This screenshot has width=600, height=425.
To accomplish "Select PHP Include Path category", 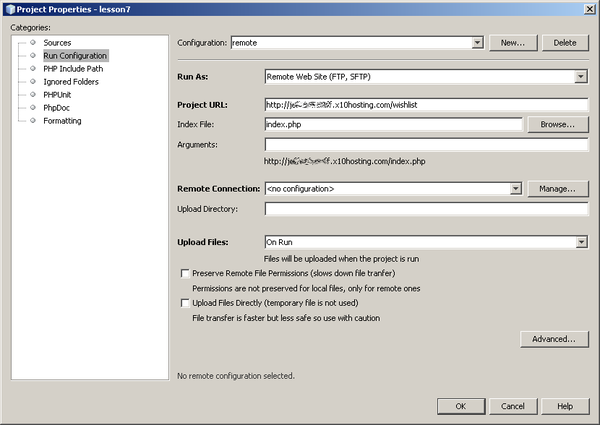I will coord(72,69).
